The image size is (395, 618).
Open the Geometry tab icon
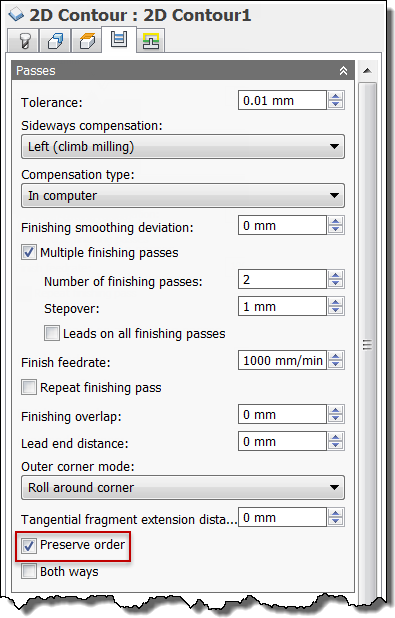coord(55,41)
